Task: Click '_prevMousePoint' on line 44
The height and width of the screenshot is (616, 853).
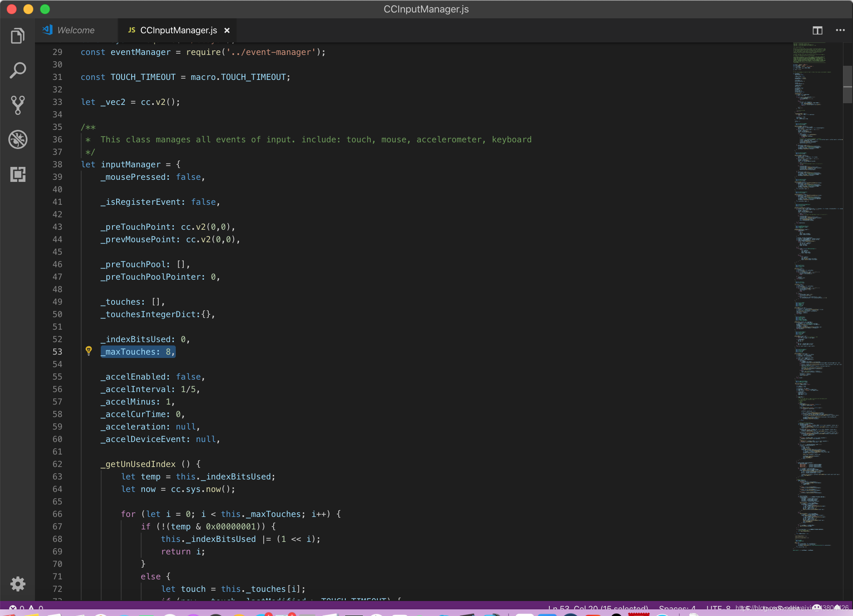Action: pos(138,239)
